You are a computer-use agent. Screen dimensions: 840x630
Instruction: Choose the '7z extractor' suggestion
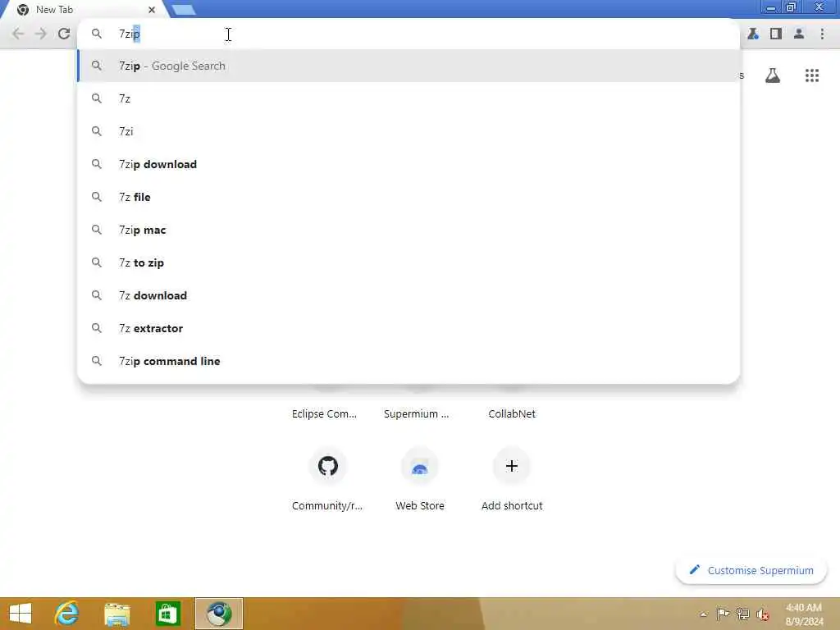[409, 328]
